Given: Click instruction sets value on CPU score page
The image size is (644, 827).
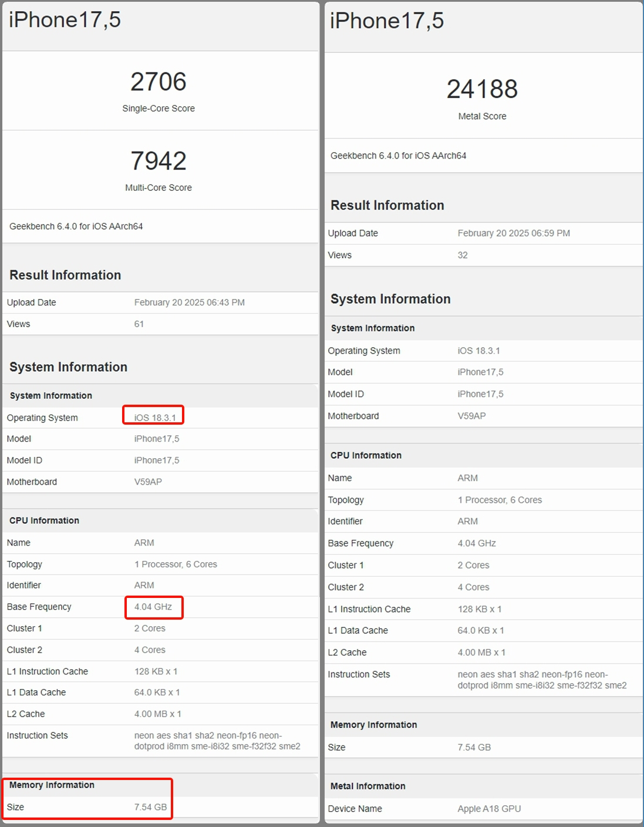Looking at the screenshot, I should [217, 741].
